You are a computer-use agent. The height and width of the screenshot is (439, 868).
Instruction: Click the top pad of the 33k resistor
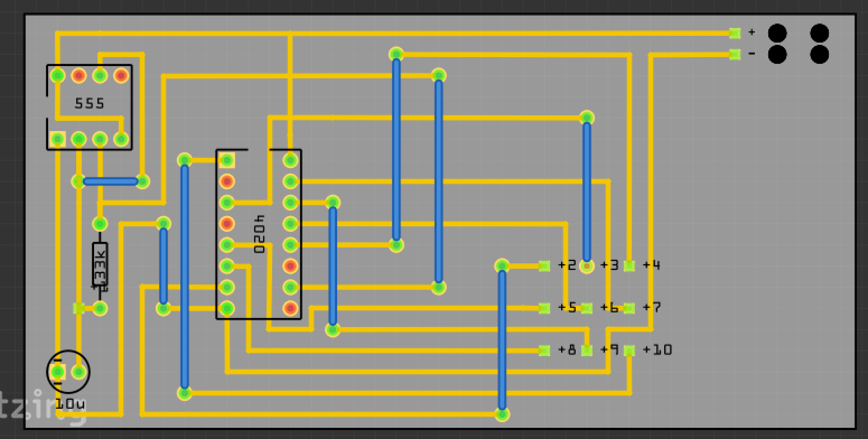[100, 224]
